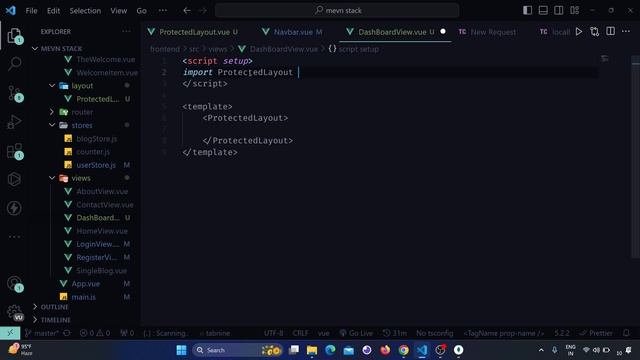Click Prettier in the status bar
This screenshot has height=360, width=640.
tap(596, 333)
